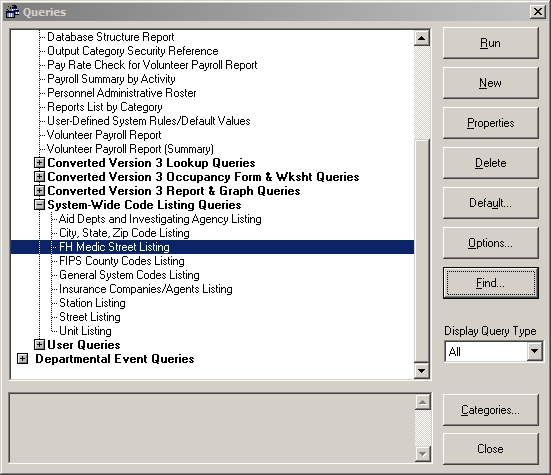The width and height of the screenshot is (551, 475).
Task: Select the Street Listing query
Action: [90, 317]
